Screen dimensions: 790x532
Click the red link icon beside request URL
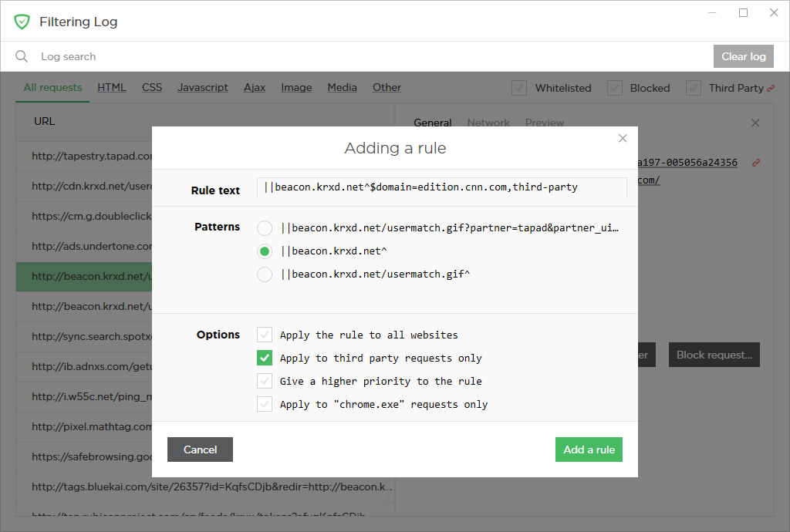(755, 163)
